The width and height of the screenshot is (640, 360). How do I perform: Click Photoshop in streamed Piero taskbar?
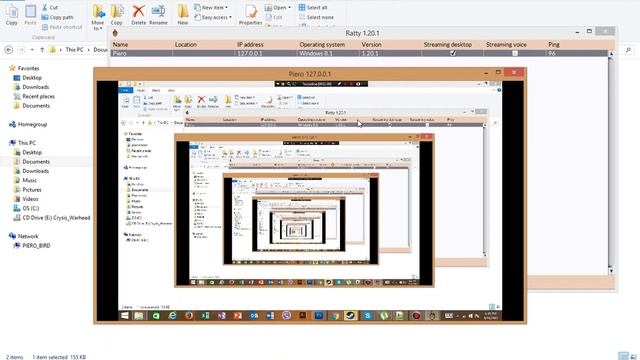(x=318, y=316)
